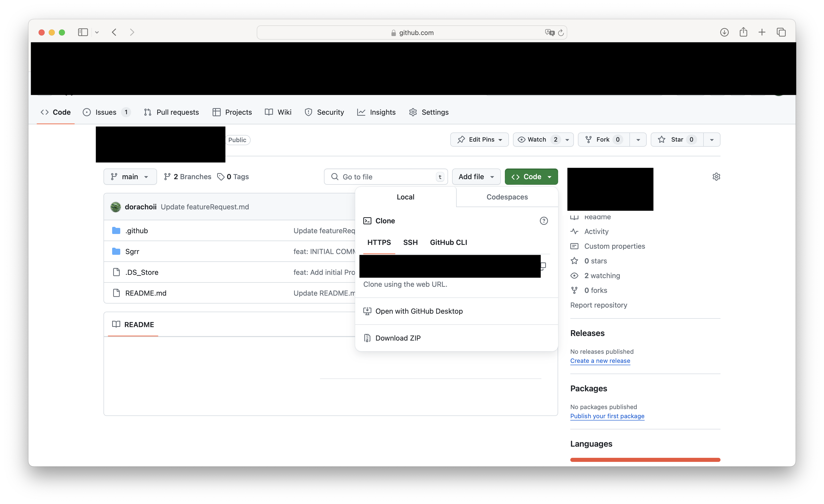
Task: Expand the Edit Pins dropdown
Action: [x=479, y=140]
